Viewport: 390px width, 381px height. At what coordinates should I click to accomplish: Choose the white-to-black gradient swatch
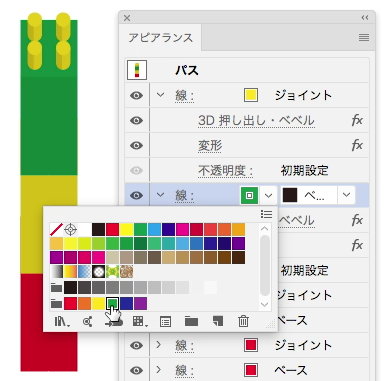[x=56, y=272]
